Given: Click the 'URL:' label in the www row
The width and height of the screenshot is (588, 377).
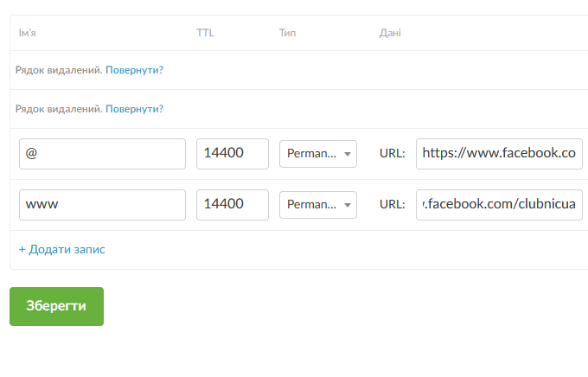Looking at the screenshot, I should [x=393, y=205].
